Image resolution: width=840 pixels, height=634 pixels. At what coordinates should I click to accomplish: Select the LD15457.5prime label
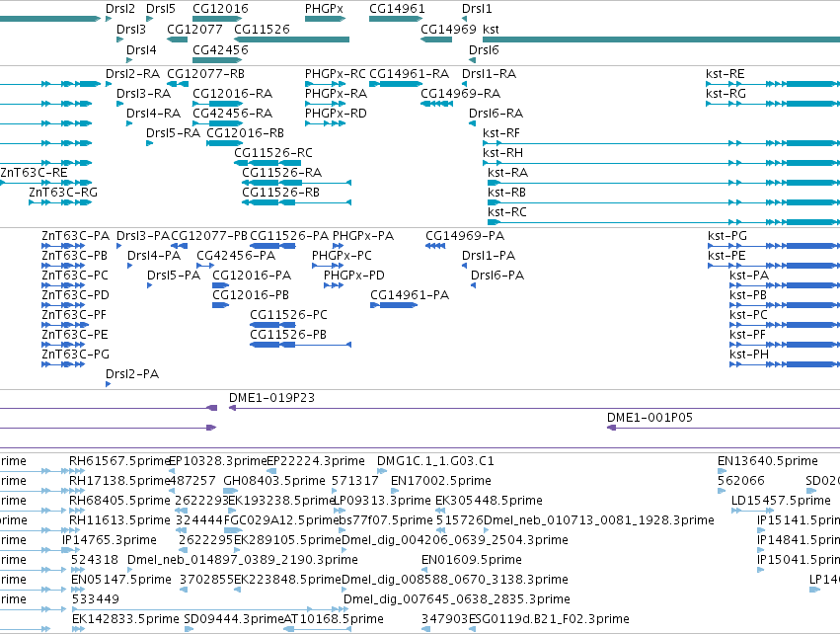(781, 501)
